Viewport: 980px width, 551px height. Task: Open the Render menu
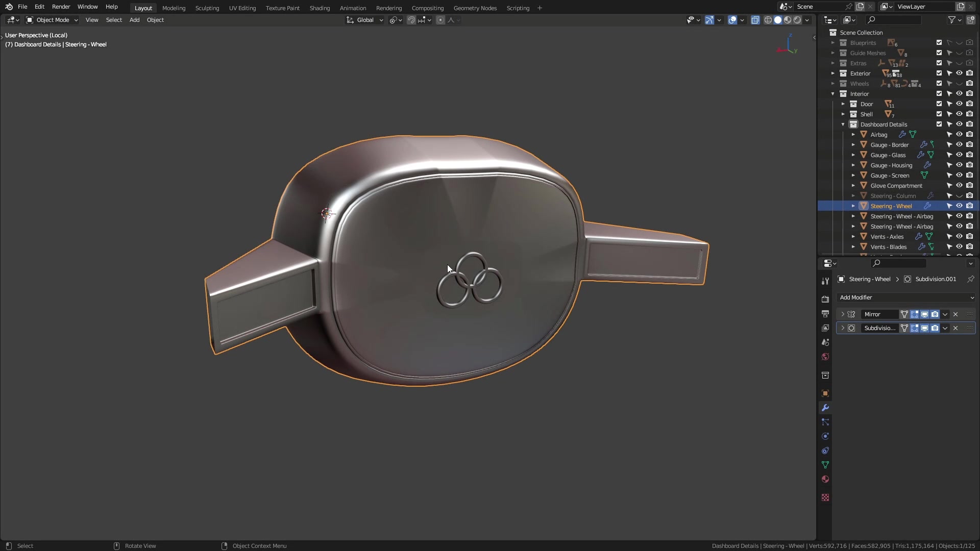(61, 7)
